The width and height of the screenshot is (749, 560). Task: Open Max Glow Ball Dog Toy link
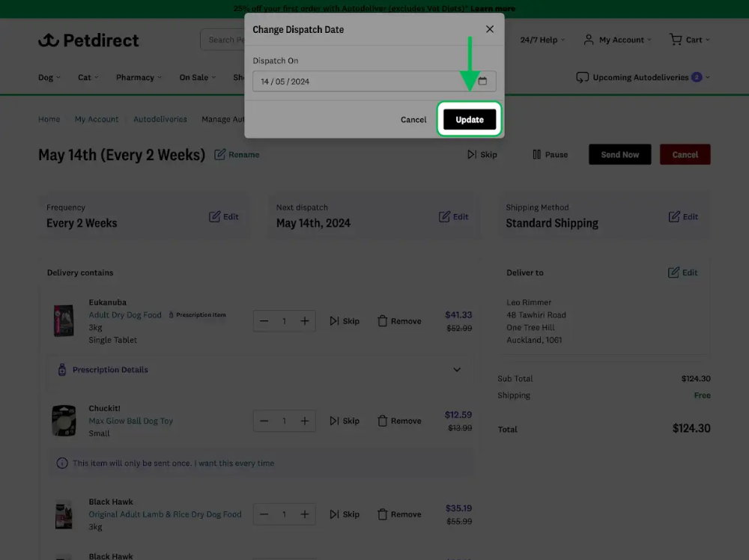pos(131,421)
